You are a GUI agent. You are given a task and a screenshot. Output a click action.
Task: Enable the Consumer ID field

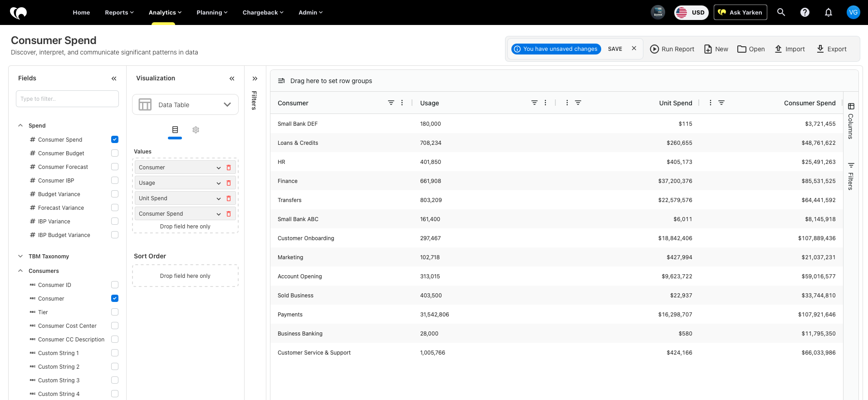point(115,285)
